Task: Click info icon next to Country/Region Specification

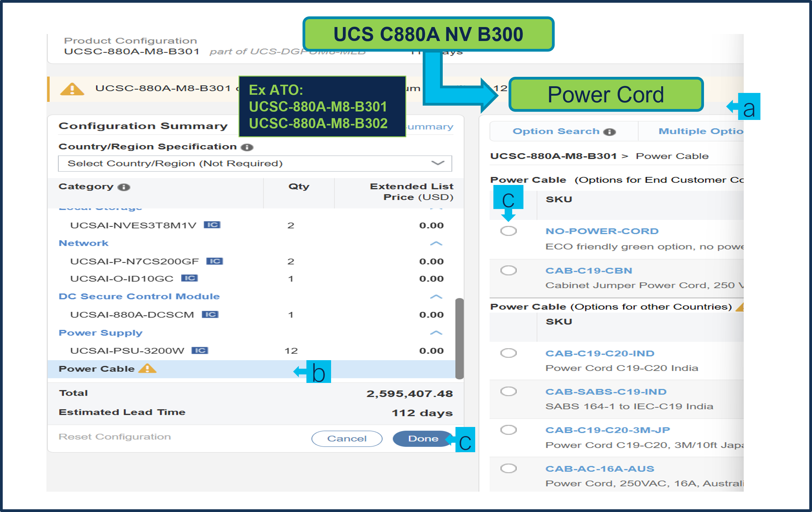Action: coord(247,148)
